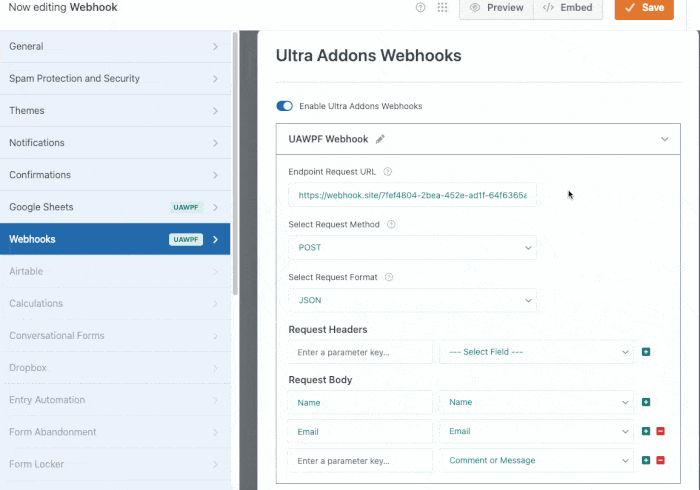Click the Save button
The image size is (700, 490).
(x=643, y=8)
